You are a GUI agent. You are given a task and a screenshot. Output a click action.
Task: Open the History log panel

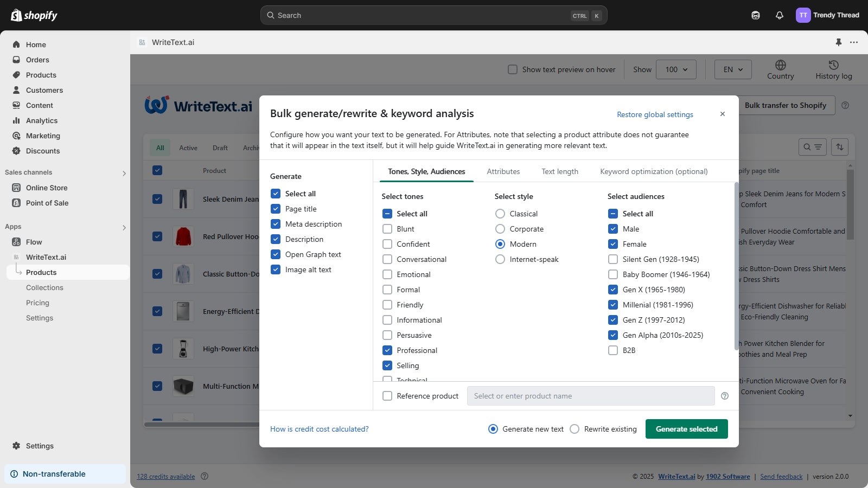(833, 69)
